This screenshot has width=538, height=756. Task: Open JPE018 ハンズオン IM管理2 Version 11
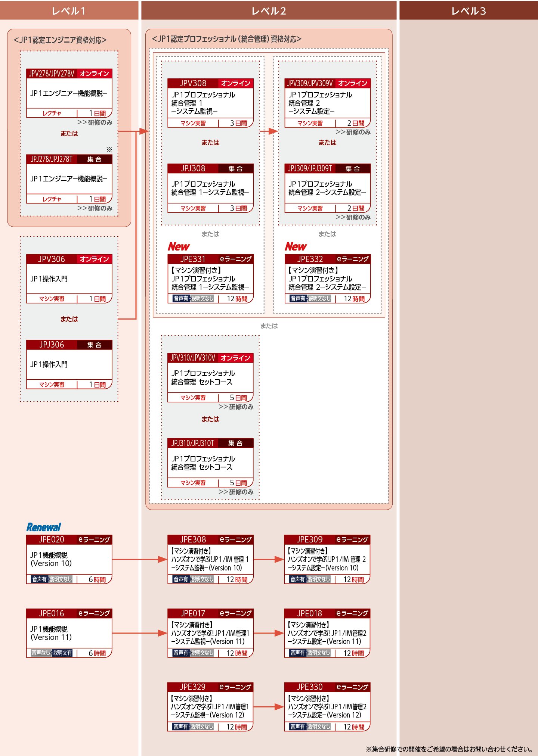pos(327,633)
